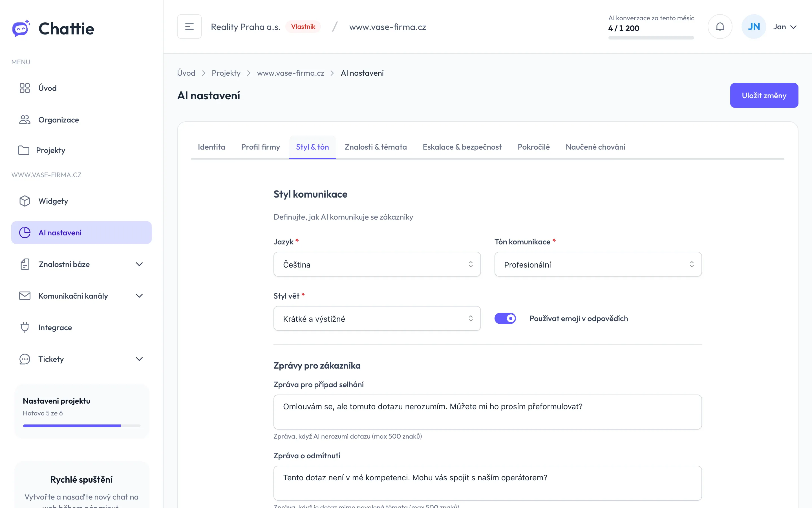Click the Chattie logo icon
Viewport: 812px width, 508px height.
tap(21, 28)
